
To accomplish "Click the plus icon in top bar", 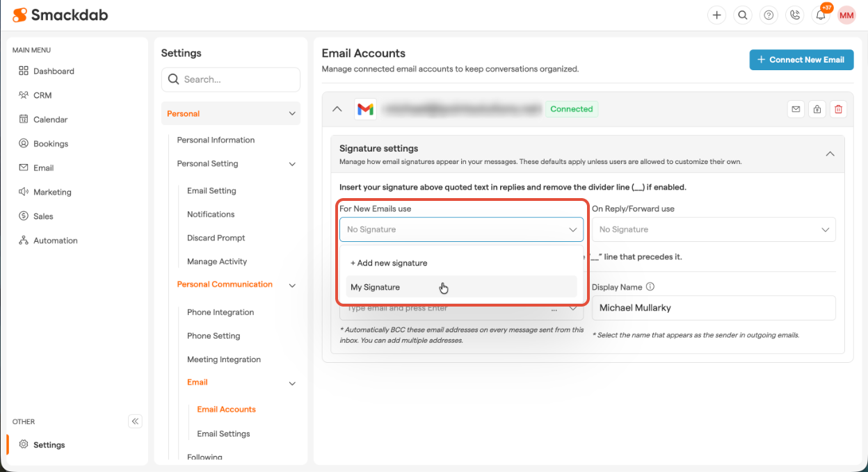I will [x=716, y=15].
